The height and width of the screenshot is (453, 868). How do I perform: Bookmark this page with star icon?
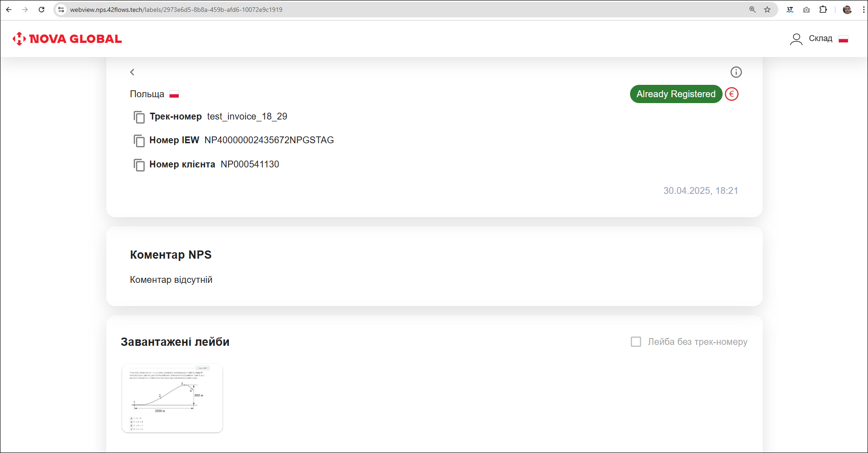click(767, 10)
